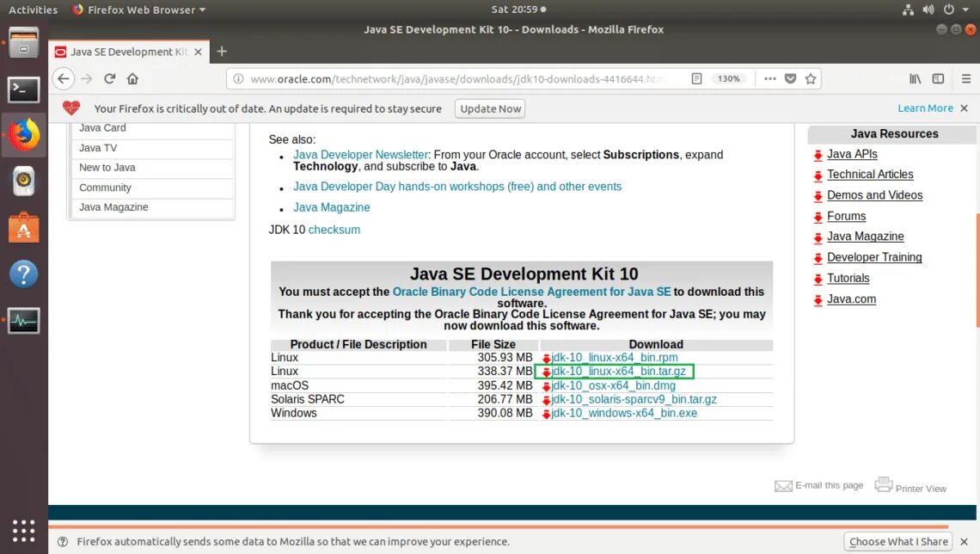
Task: Open Developer Training resource link
Action: [x=874, y=257]
